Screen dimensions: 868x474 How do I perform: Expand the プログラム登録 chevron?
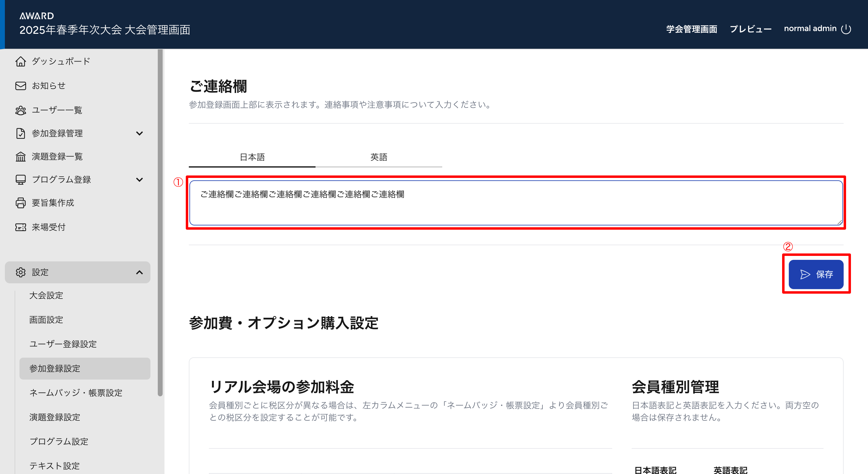pos(139,179)
